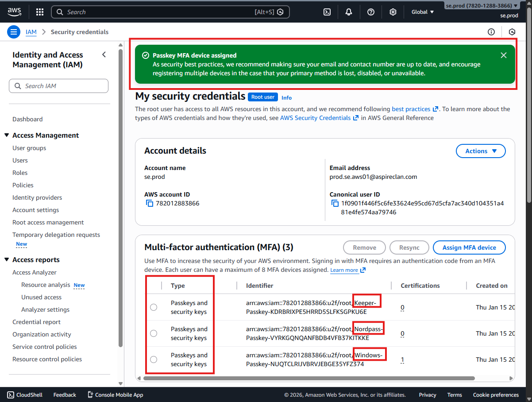Image resolution: width=532 pixels, height=402 pixels.
Task: Click the top AWS Search box
Action: coord(170,12)
